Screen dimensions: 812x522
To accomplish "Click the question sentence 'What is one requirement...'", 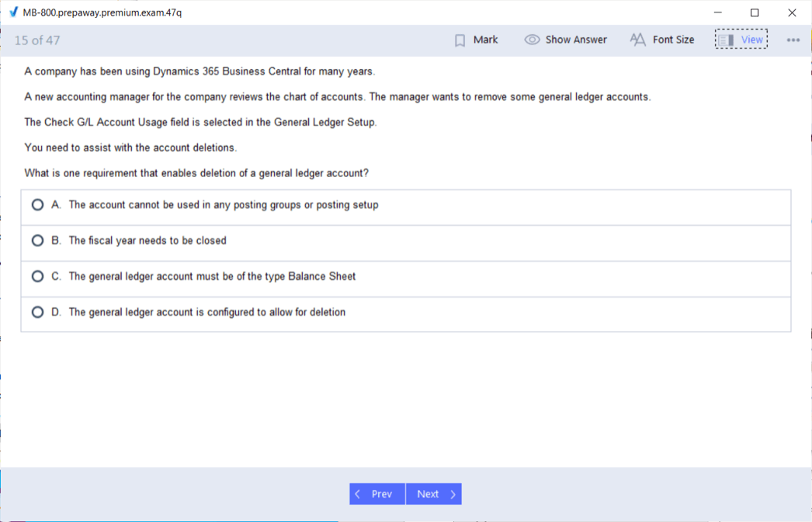I will point(196,173).
